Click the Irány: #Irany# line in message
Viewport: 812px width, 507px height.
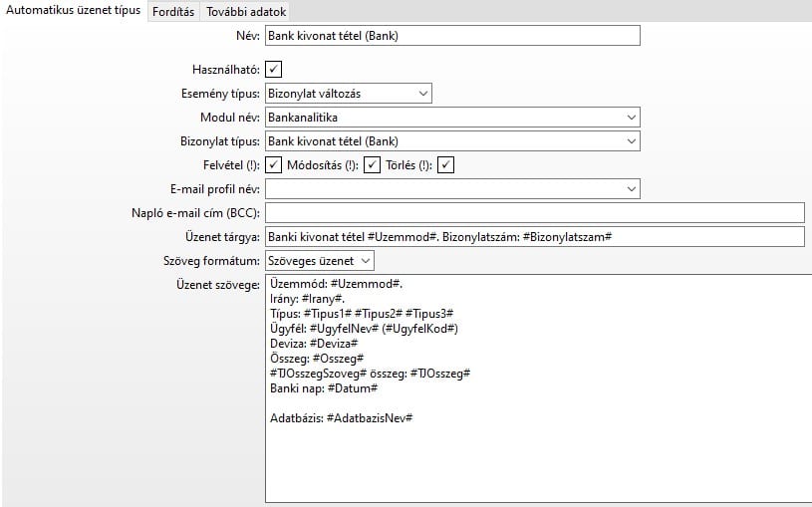click(x=307, y=298)
